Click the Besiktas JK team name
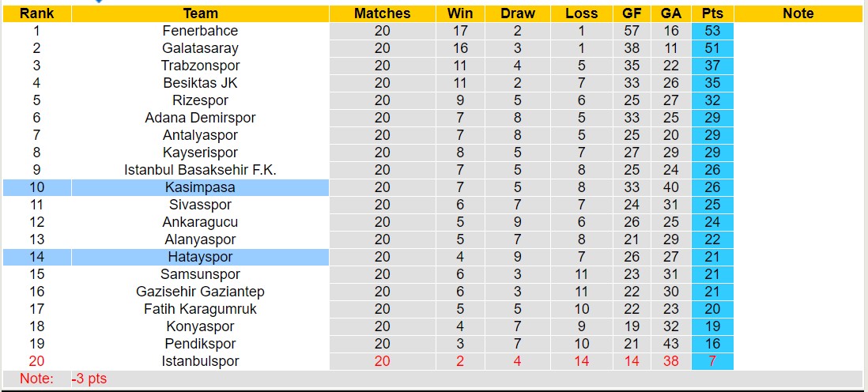Image resolution: width=868 pixels, height=392 pixels. click(200, 83)
